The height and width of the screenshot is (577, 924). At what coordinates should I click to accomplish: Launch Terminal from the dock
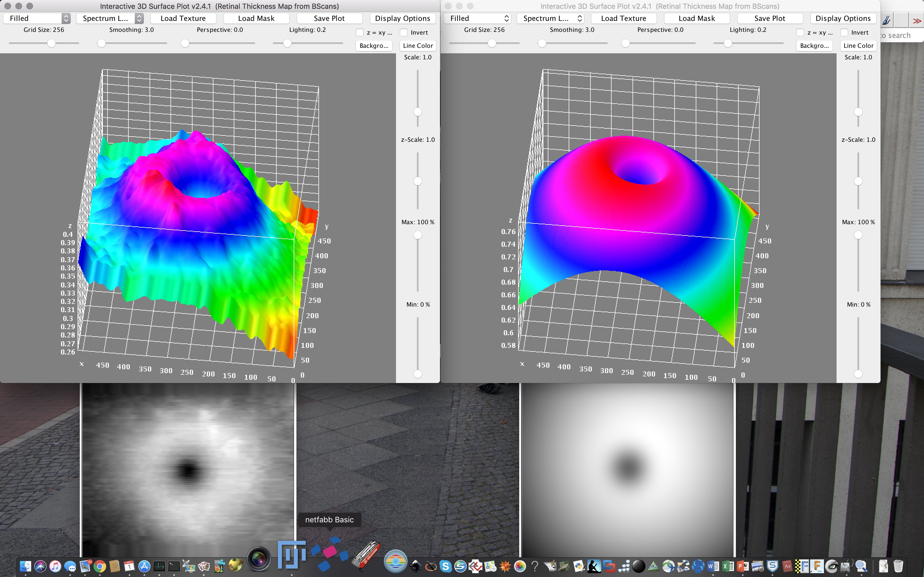point(174,566)
